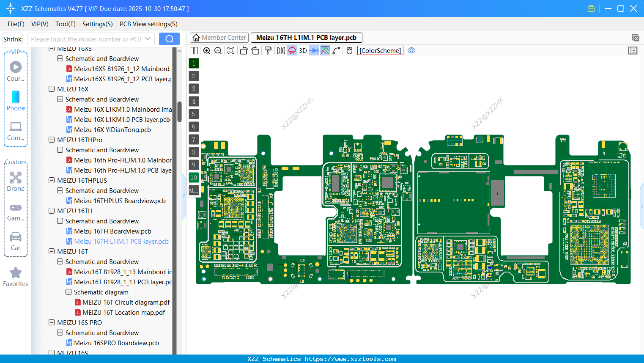
Task: Toggle the diode direction display
Action: (313, 50)
